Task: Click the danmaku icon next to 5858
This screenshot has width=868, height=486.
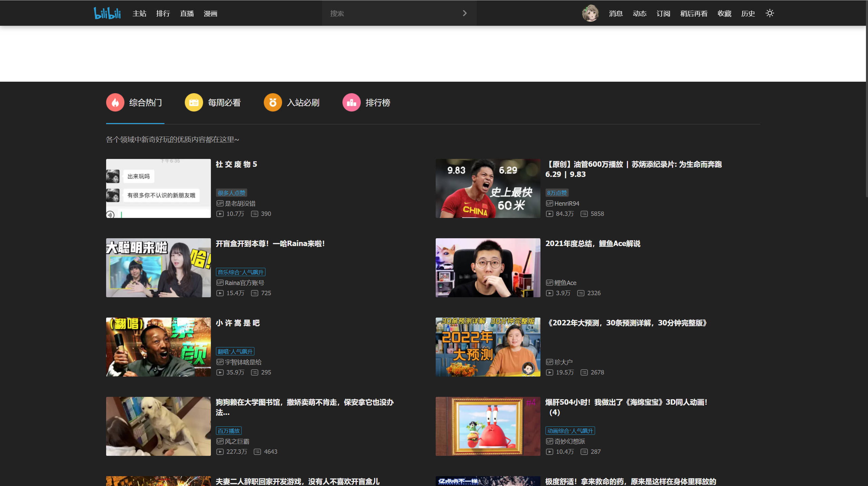Action: [x=584, y=214]
